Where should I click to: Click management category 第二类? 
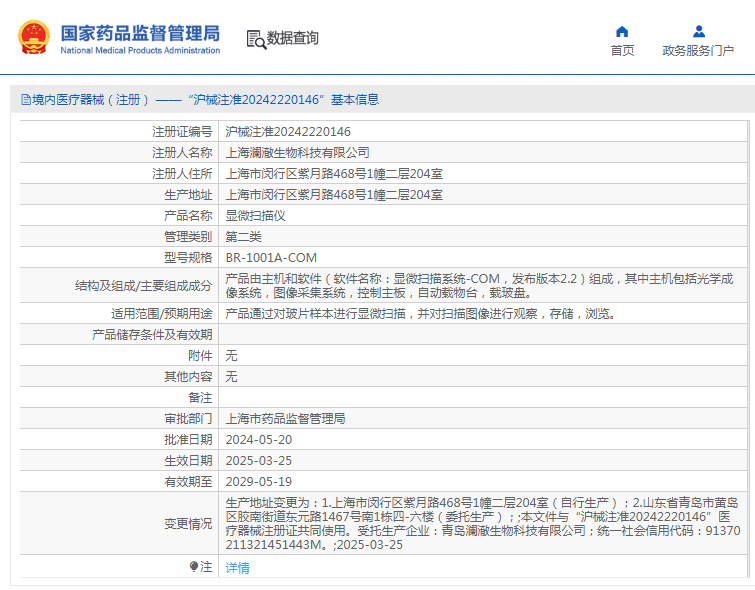[244, 236]
